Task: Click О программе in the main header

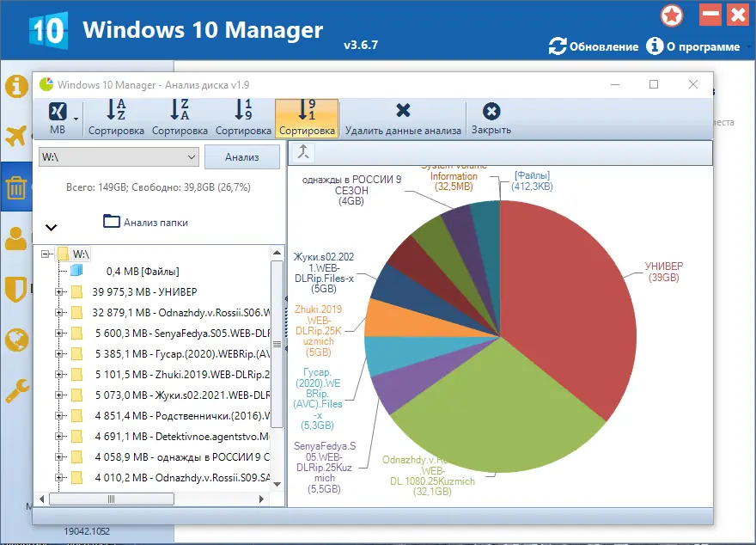Action: (x=693, y=46)
